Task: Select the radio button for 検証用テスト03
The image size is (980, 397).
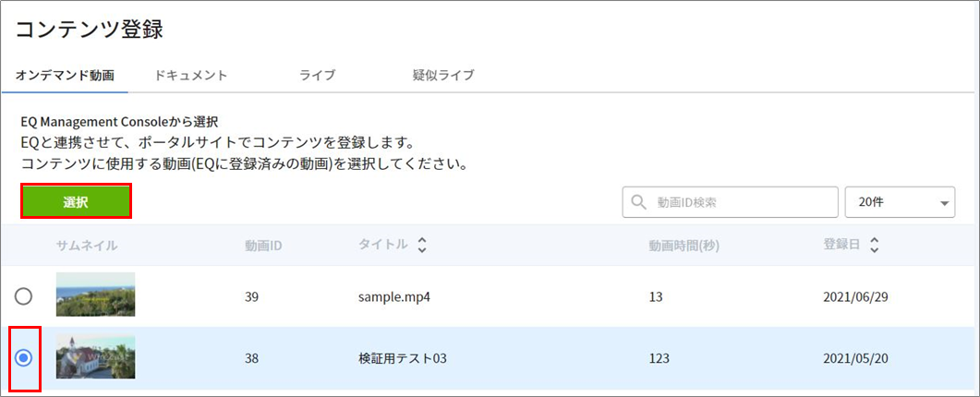Action: (24, 358)
